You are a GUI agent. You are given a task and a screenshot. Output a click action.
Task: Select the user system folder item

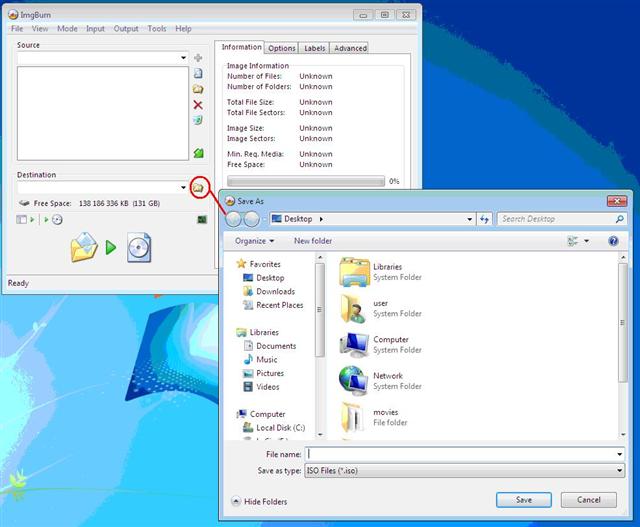tap(380, 308)
